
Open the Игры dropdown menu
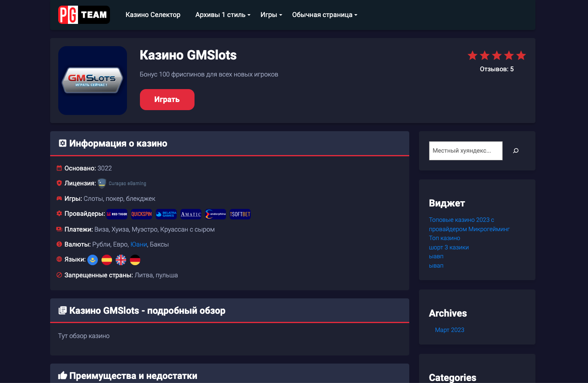tap(271, 15)
